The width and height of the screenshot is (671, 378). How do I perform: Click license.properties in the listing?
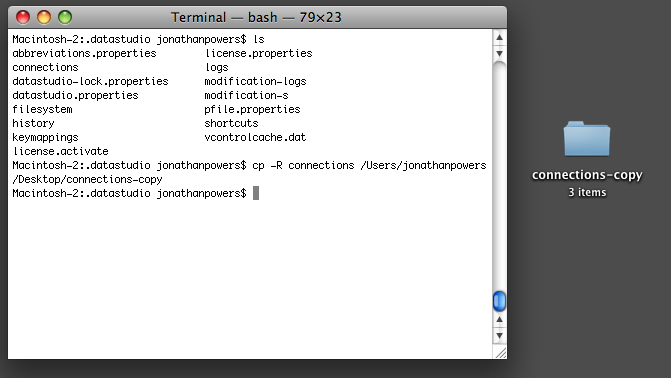(258, 54)
